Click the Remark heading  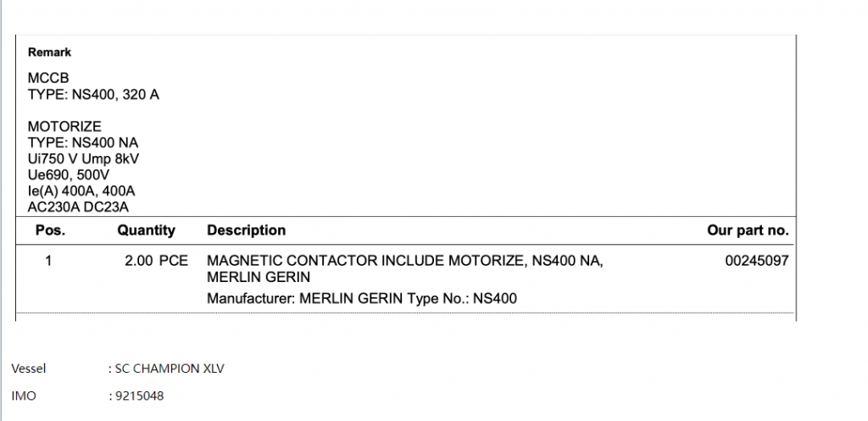pos(50,53)
